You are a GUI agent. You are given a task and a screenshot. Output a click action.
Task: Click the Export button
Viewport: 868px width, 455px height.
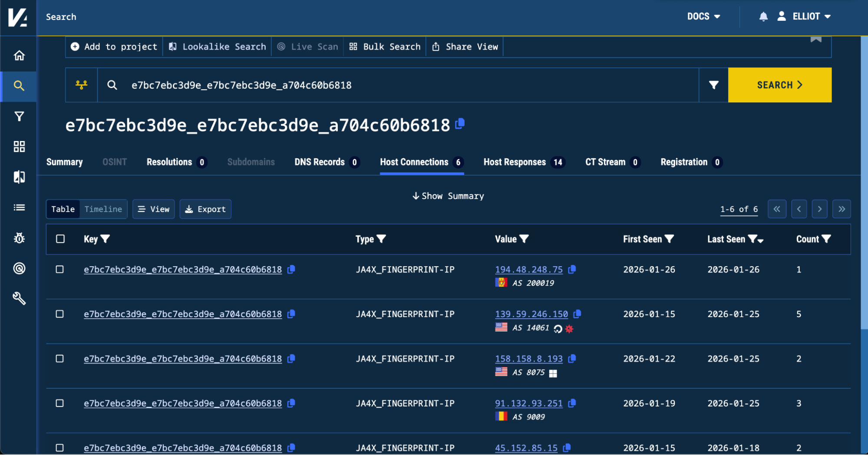pos(205,209)
